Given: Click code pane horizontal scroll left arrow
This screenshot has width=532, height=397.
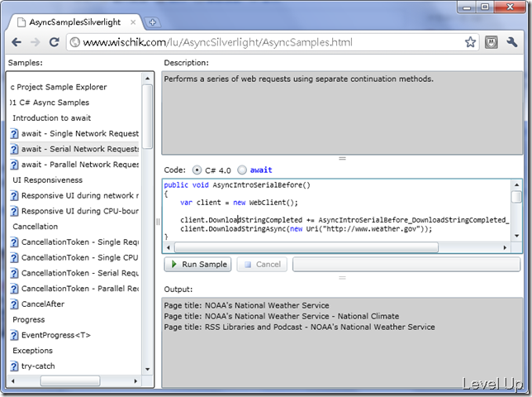Looking at the screenshot, I should (169, 247).
